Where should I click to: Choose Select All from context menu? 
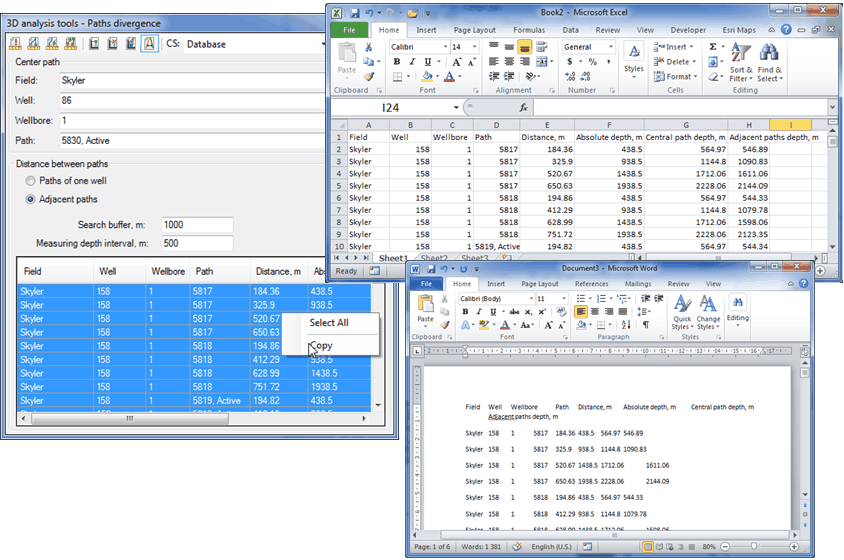click(x=329, y=323)
